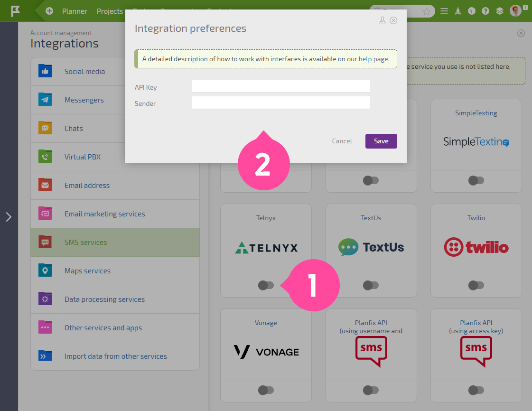This screenshot has height=411, width=532.
Task: Click the Twilio card title
Action: pos(476,218)
